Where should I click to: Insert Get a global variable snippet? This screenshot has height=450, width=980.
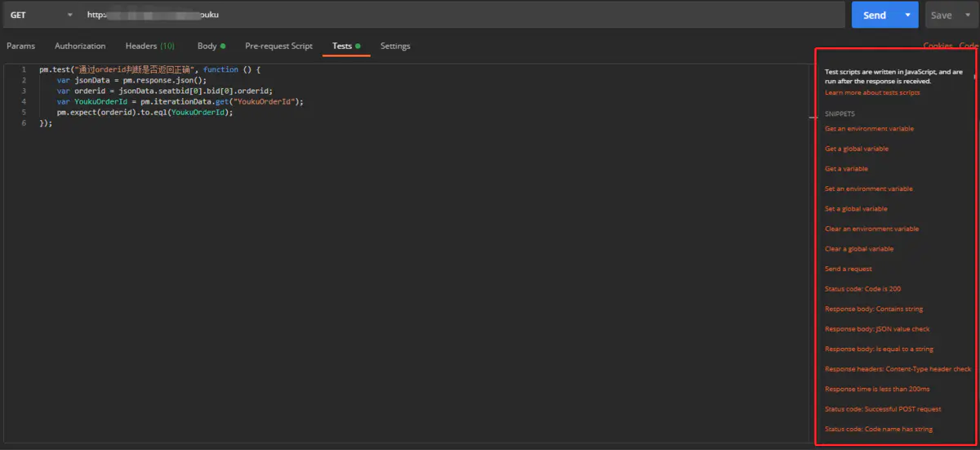(857, 149)
